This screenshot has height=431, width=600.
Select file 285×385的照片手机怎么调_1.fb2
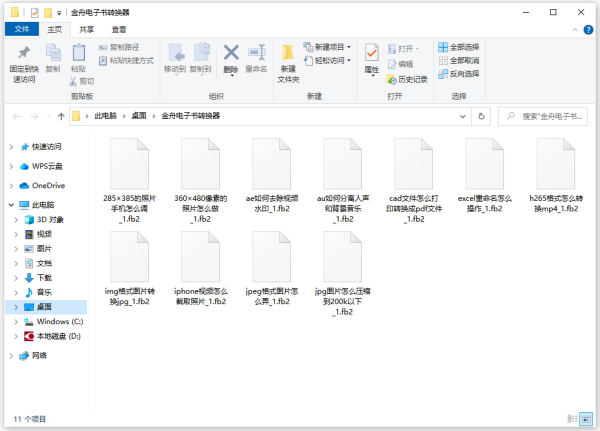click(x=129, y=181)
